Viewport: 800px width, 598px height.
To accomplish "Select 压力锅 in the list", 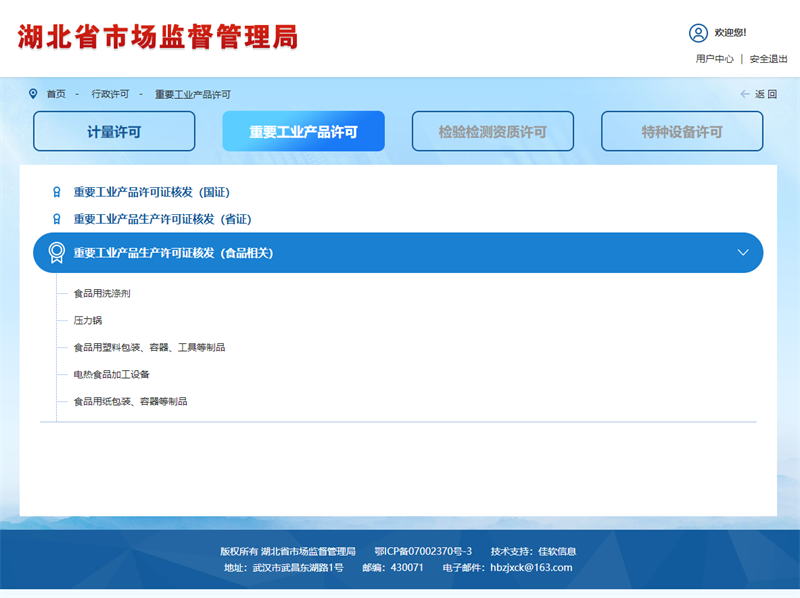I will [x=88, y=321].
